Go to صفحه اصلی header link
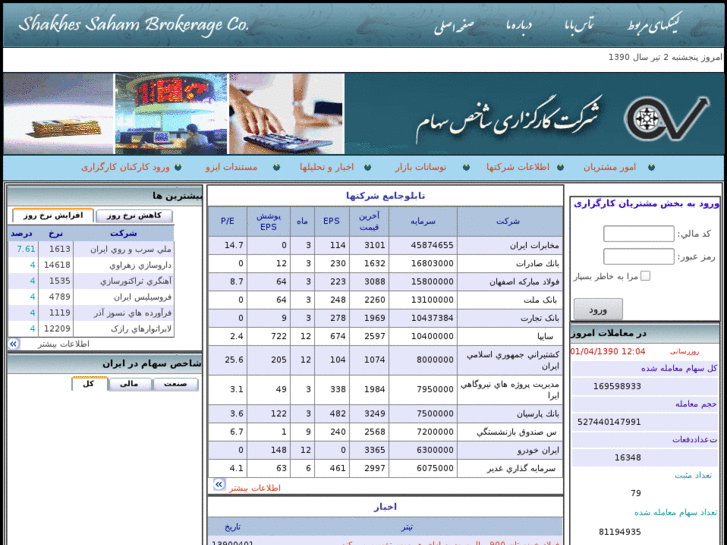727x545 pixels. point(454,26)
